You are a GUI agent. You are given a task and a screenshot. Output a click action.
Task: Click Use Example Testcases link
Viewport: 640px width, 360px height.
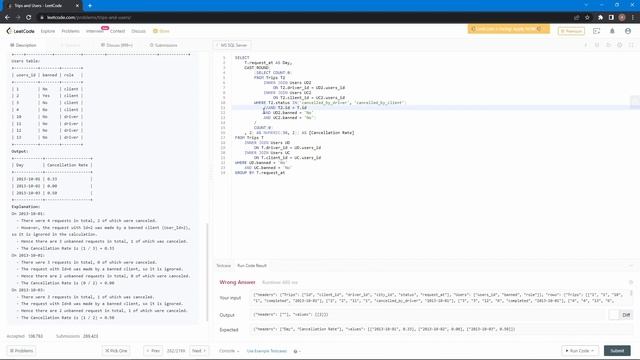coord(267,351)
